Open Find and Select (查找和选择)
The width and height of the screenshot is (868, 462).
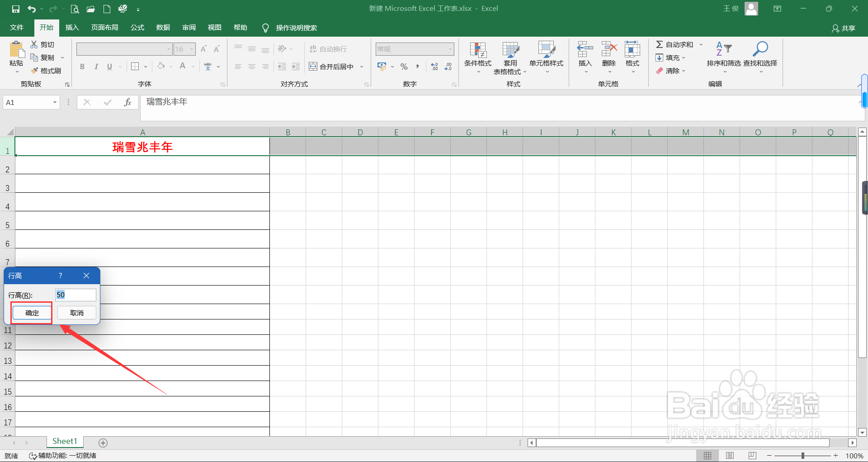pos(760,57)
